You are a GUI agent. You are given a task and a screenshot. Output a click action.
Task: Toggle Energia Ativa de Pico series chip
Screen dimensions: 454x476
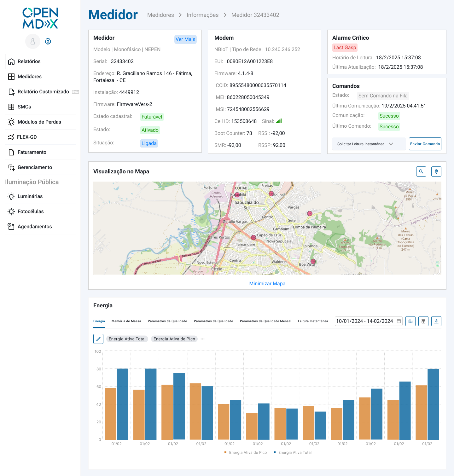pos(174,339)
